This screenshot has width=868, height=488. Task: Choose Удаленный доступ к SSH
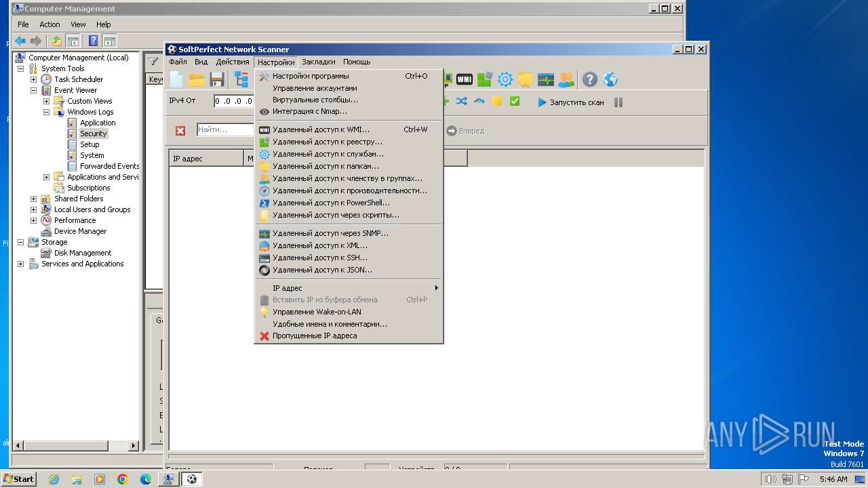coord(349,258)
